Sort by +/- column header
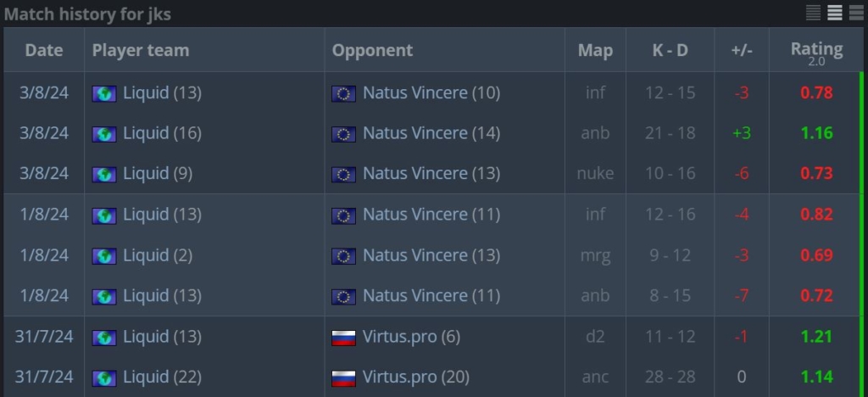Viewport: 868px width, 397px height. (x=741, y=50)
